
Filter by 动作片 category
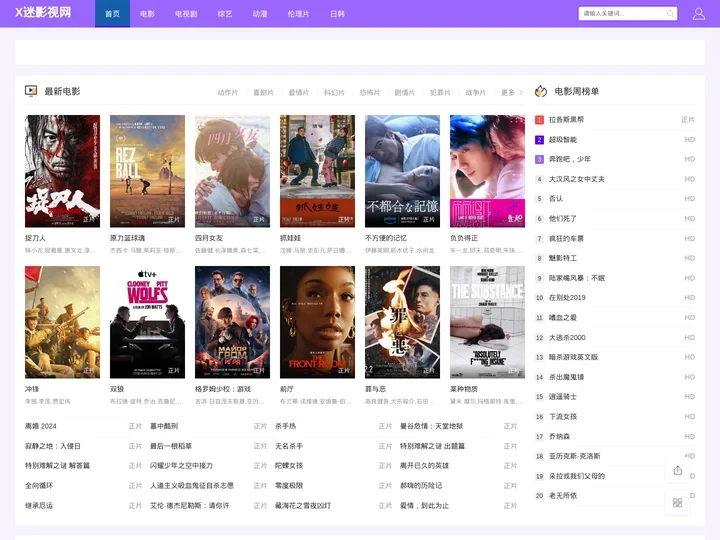228,92
